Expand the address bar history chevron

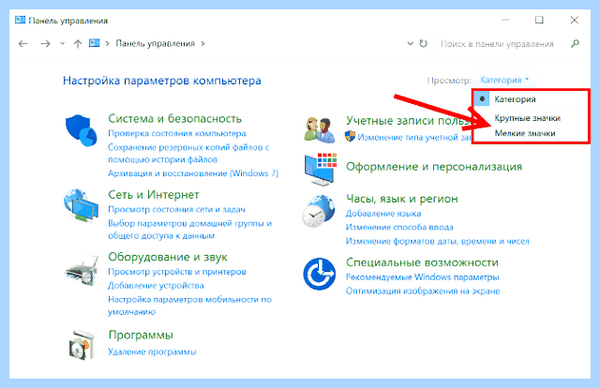pos(410,44)
